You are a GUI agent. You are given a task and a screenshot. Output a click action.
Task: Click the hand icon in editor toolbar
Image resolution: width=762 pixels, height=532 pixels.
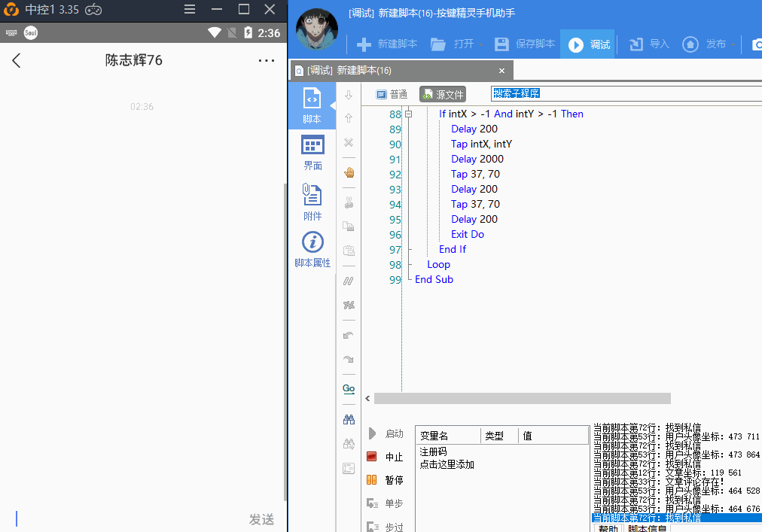coord(349,172)
